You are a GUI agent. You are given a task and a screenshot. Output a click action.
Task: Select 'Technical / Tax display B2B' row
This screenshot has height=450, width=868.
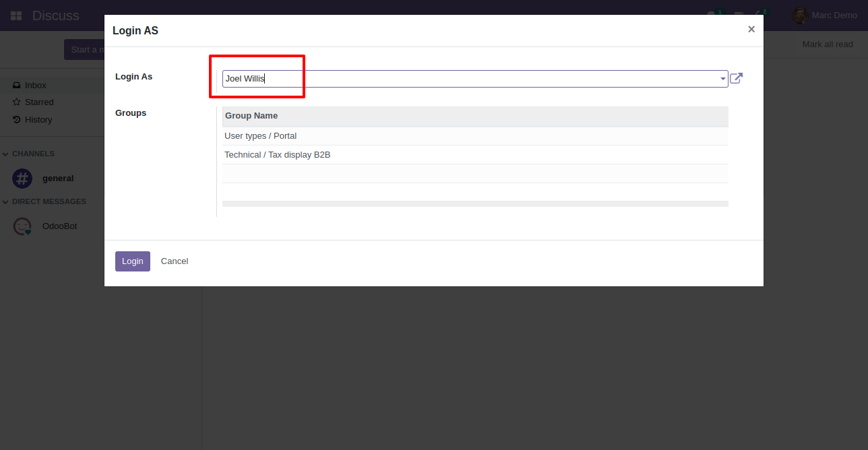coord(475,155)
